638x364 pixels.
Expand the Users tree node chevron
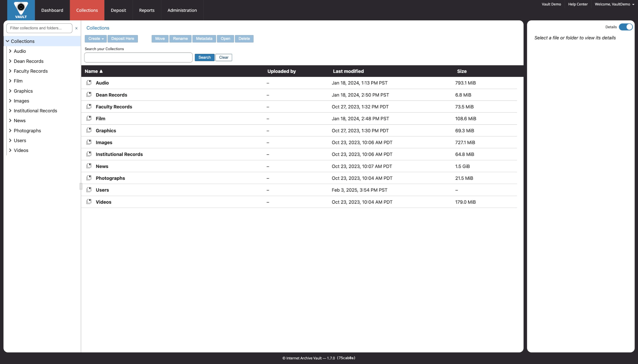[10, 140]
